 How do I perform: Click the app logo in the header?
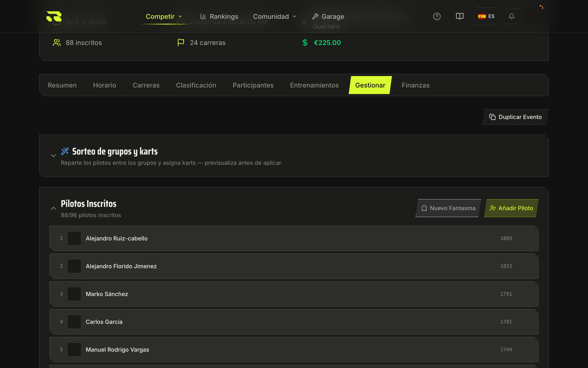54,16
